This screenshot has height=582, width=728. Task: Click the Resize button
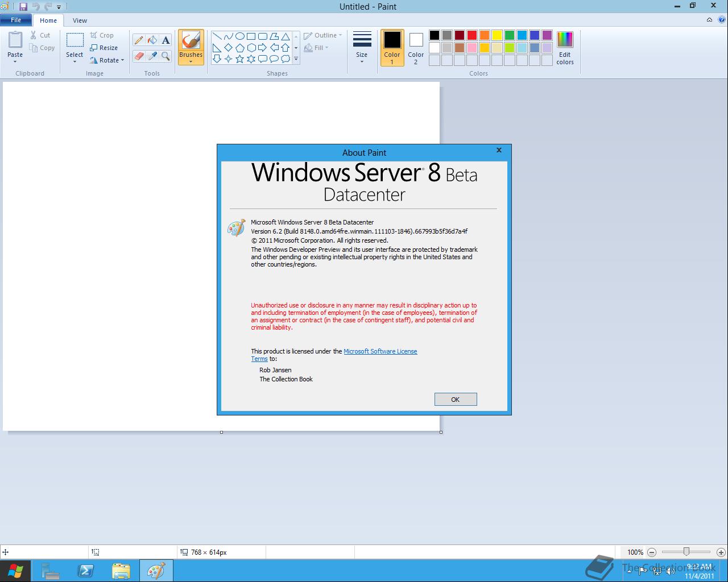pos(104,48)
